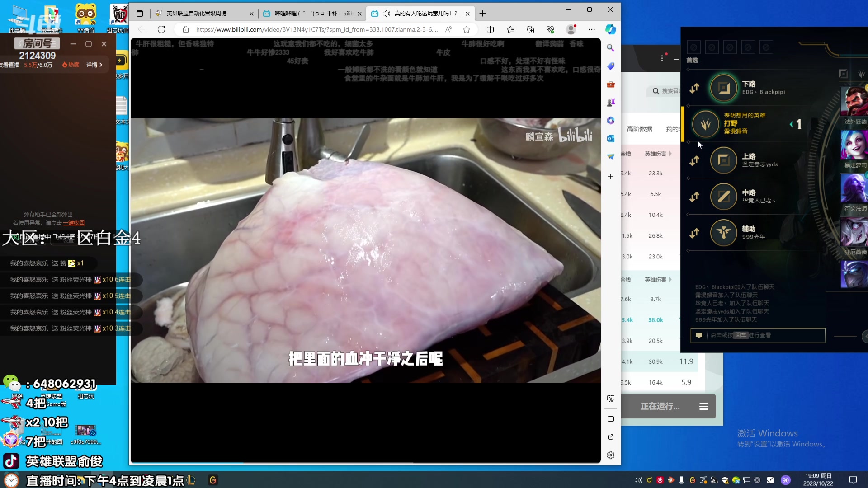Click the Edge address bar URL
This screenshot has height=488, width=868.
point(316,29)
